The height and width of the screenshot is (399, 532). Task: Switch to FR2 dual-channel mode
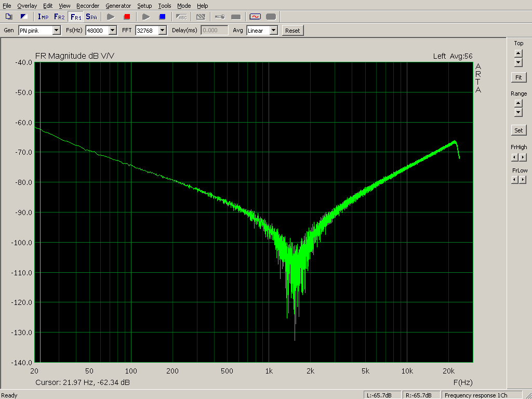pyautogui.click(x=59, y=17)
